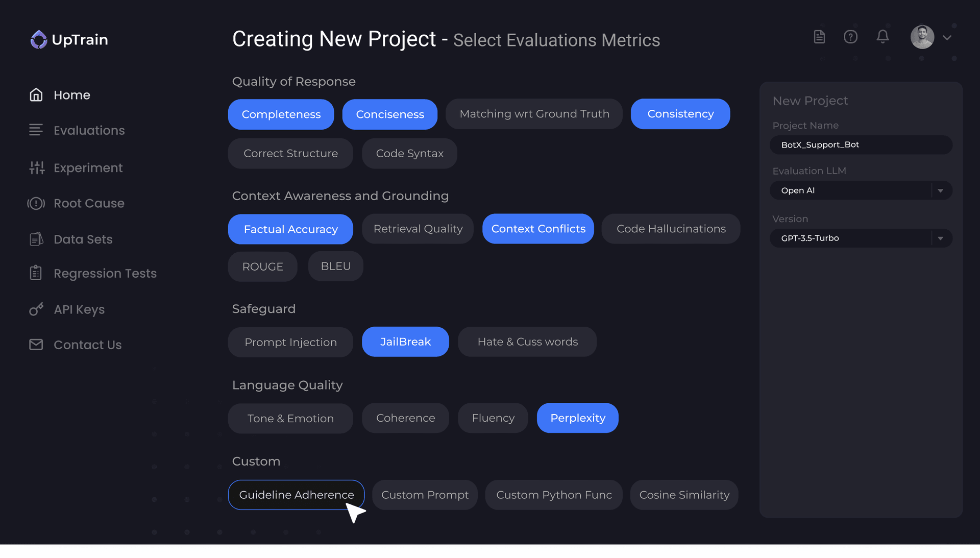Select the API Keys icon
Screen dimensions: 980x558
[x=36, y=309]
